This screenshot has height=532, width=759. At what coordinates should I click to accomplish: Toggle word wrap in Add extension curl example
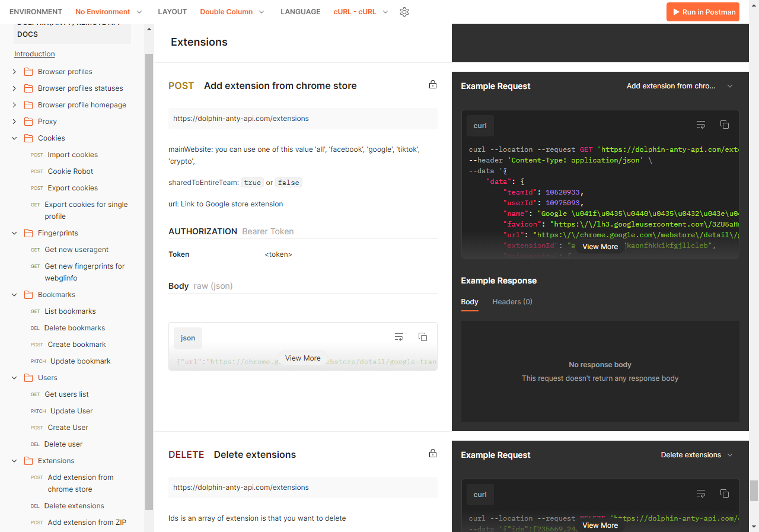pos(701,125)
